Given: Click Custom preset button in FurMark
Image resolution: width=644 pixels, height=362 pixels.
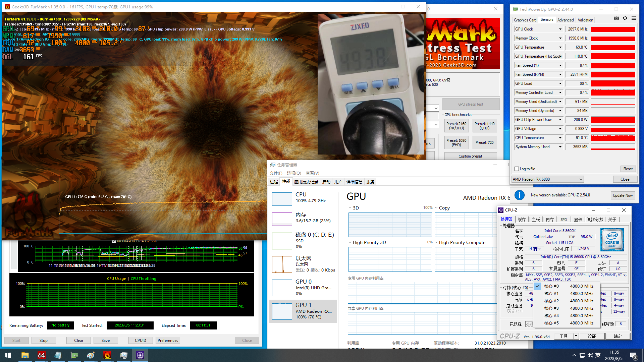Looking at the screenshot, I should [470, 156].
